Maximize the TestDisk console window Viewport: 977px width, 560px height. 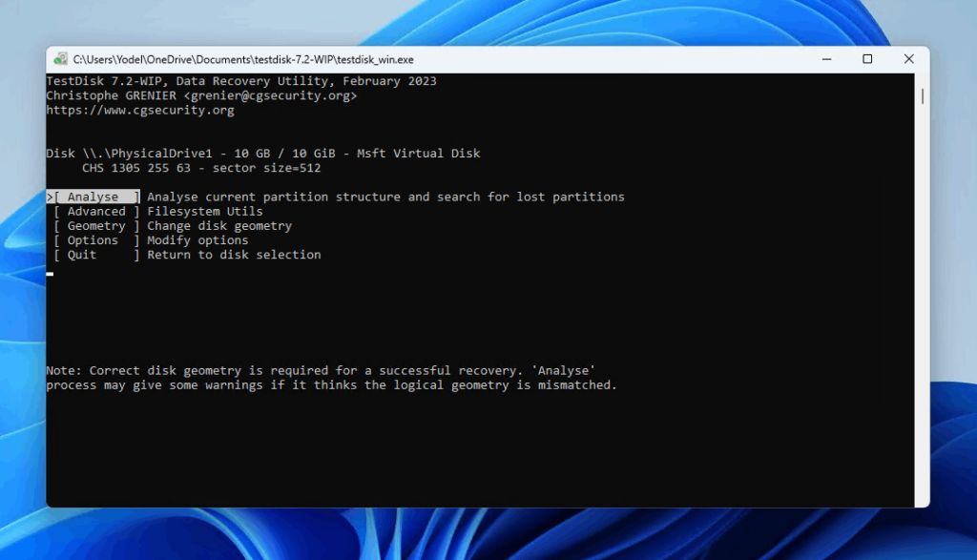click(867, 58)
